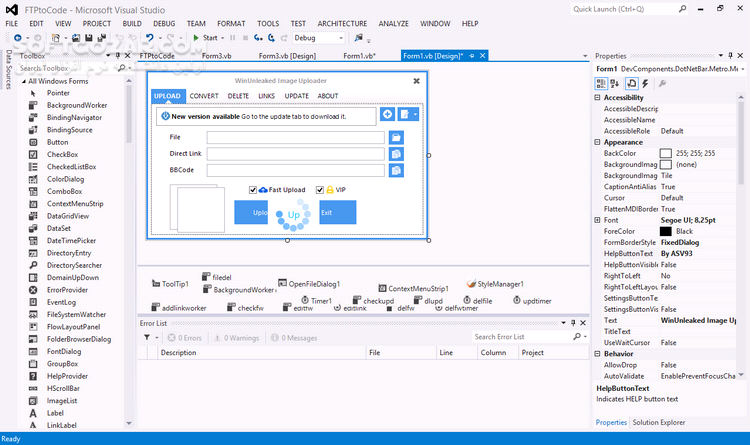Toggle 0 Warnings filter button
The image size is (750, 445).
tap(237, 338)
